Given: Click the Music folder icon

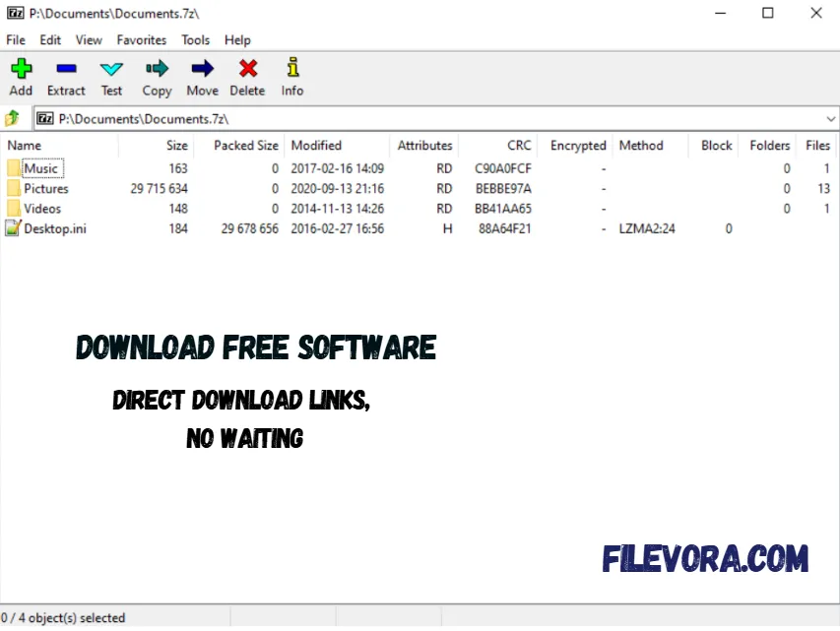Looking at the screenshot, I should (15, 168).
